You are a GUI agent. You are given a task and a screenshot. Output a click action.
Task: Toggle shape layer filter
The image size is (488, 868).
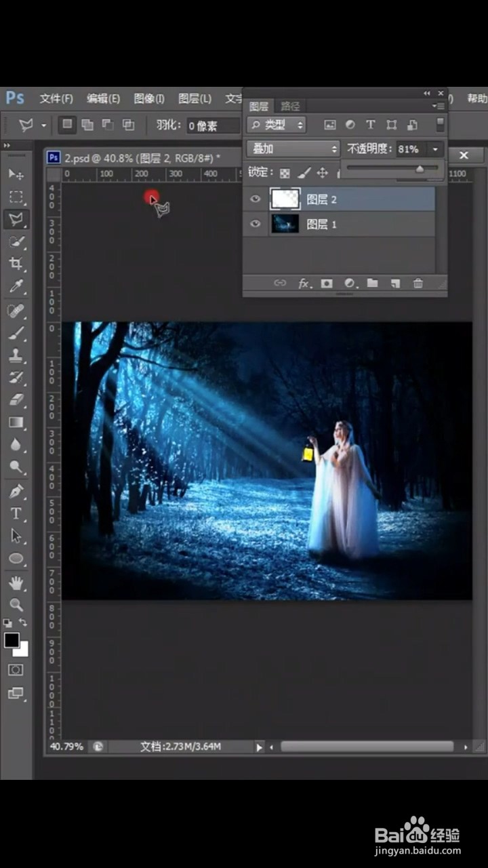click(391, 125)
